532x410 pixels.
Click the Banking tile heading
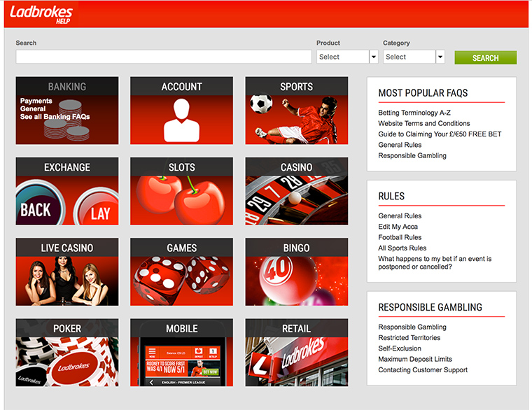coord(67,87)
